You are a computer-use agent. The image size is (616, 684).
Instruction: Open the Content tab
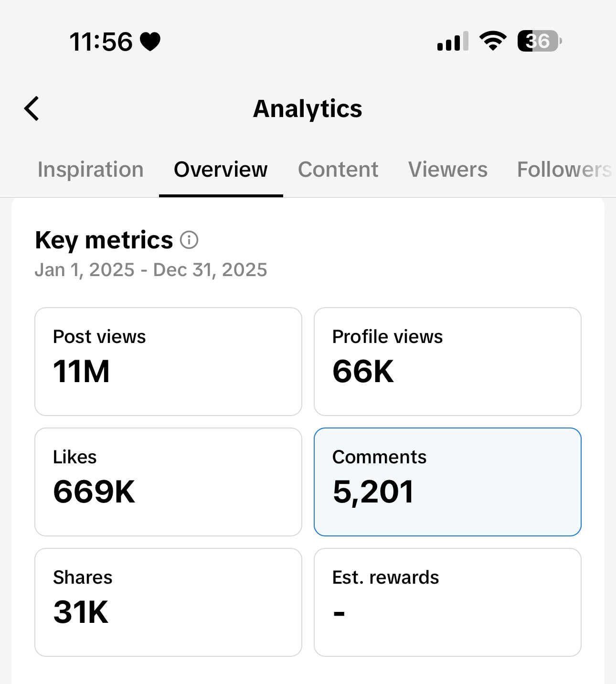click(x=338, y=170)
